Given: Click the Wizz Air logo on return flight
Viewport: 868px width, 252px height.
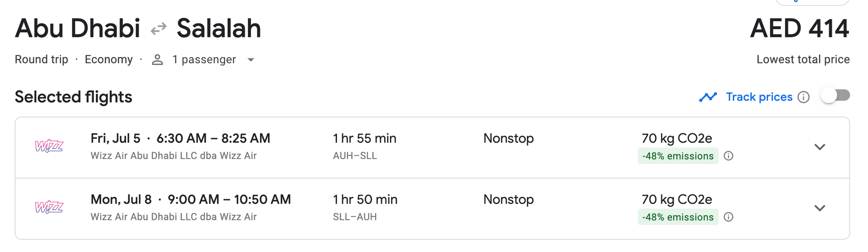Looking at the screenshot, I should [x=49, y=207].
